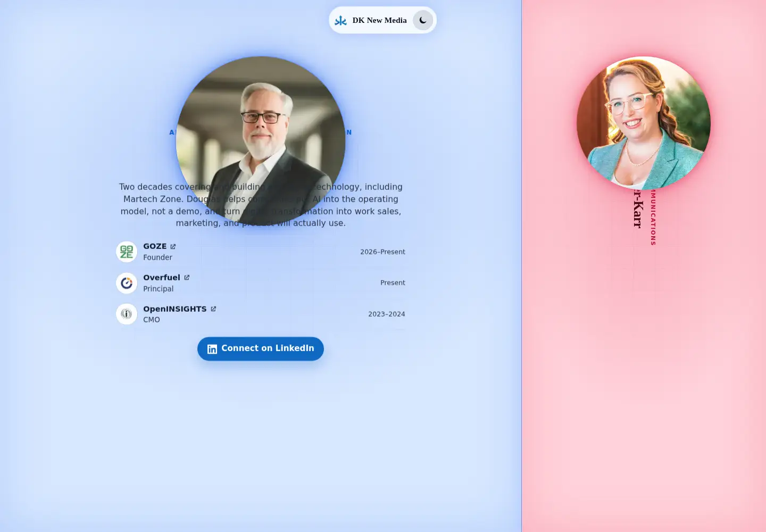The image size is (766, 532).
Task: Open the Overfuel external link icon
Action: point(187,278)
